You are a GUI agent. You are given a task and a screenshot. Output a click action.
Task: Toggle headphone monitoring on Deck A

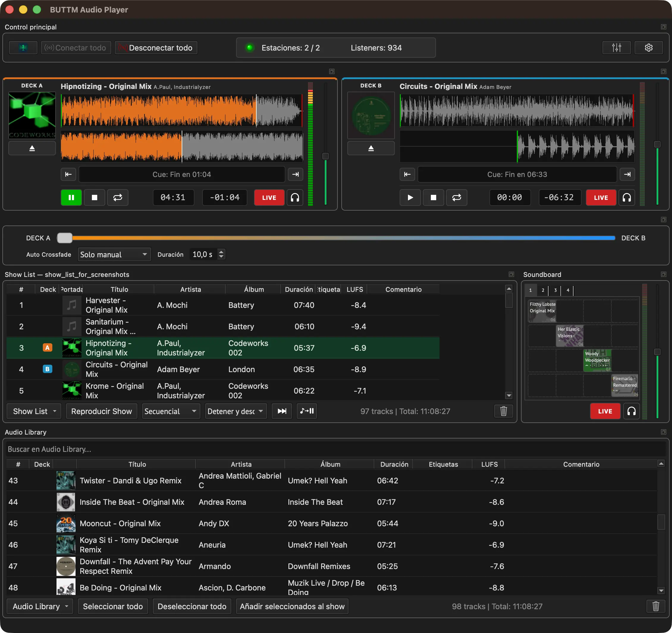[295, 198]
